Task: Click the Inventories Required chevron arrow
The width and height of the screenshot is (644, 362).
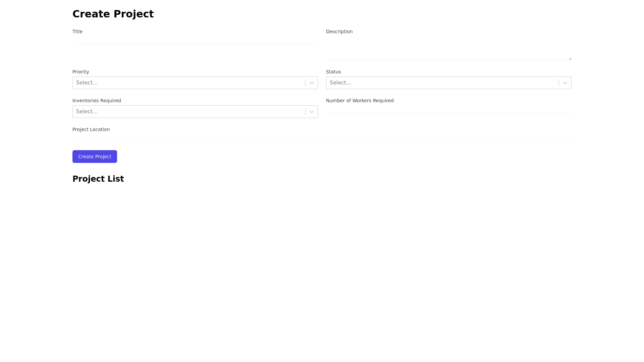Action: [x=312, y=112]
